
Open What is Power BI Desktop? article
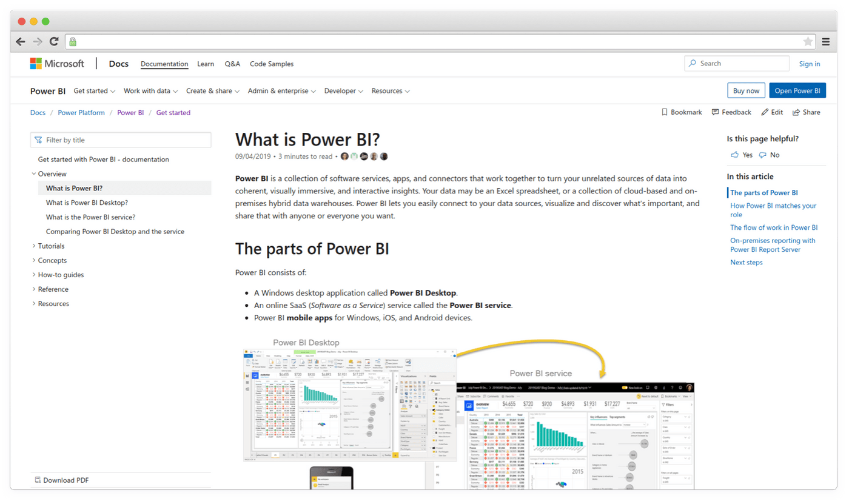click(x=87, y=203)
